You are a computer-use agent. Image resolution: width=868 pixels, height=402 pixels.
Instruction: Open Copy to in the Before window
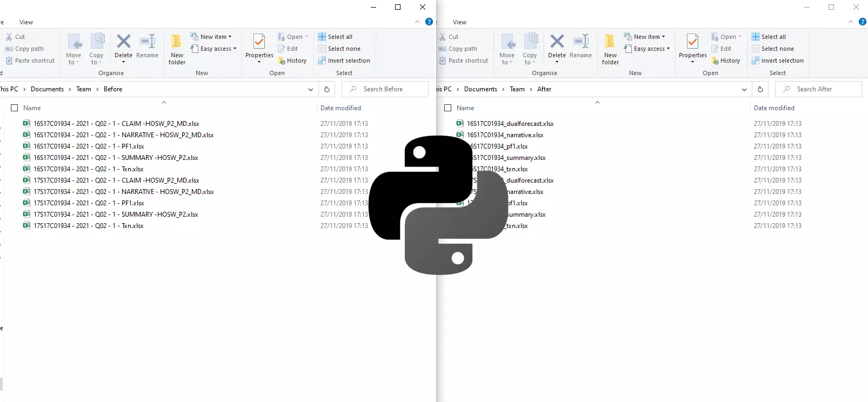point(96,49)
